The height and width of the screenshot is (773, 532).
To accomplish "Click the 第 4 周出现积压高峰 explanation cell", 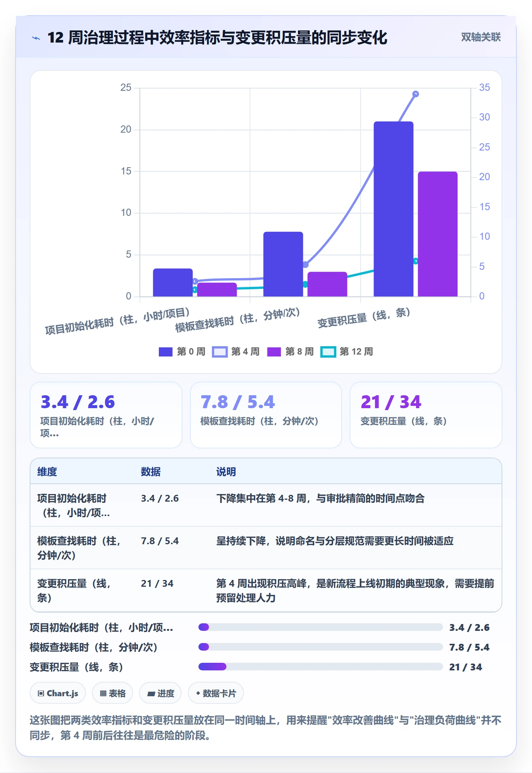I will [x=355, y=591].
